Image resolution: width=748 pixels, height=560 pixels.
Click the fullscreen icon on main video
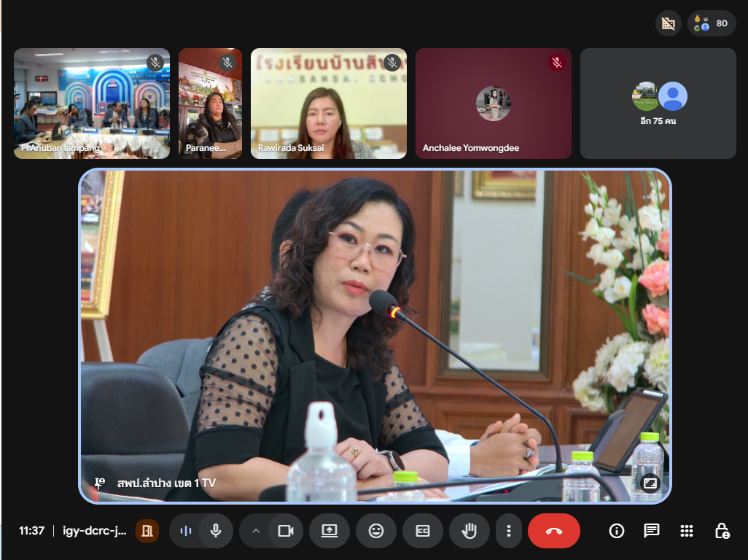648,483
